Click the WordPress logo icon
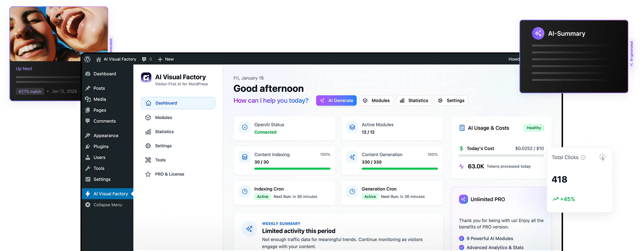The height and width of the screenshot is (251, 644). 87,59
